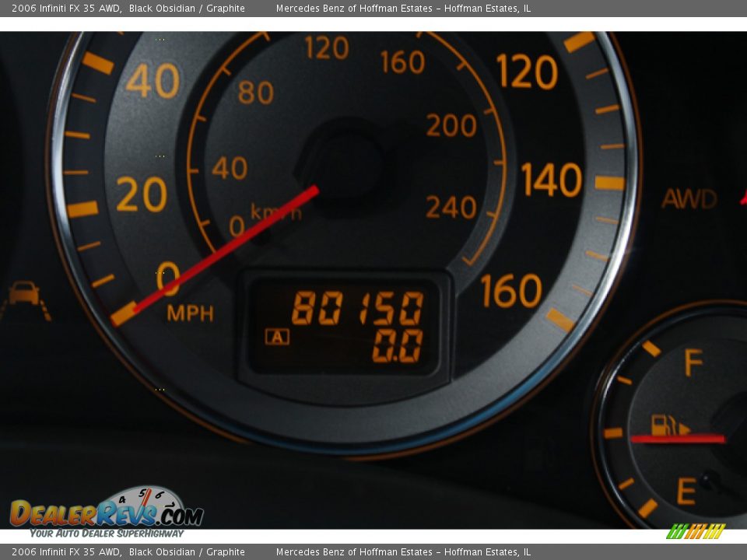Viewport: 747px width, 560px height.
Task: Click the 140 on the MPH scale
Action: pos(551,180)
